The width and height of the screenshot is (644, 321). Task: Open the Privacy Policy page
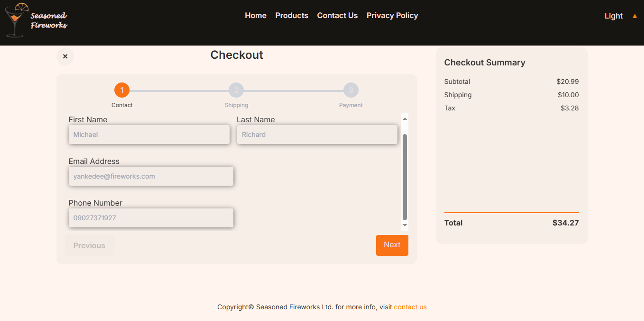tap(392, 15)
